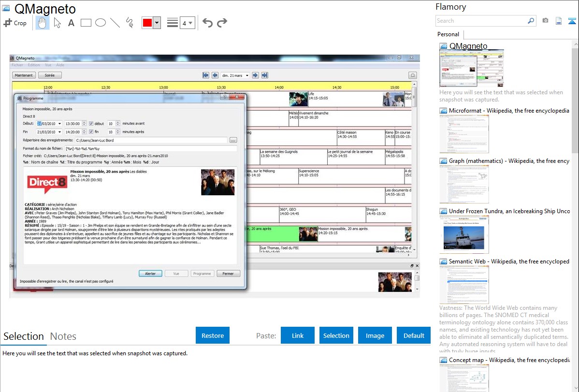
Task: Click the Restore button
Action: tap(213, 335)
